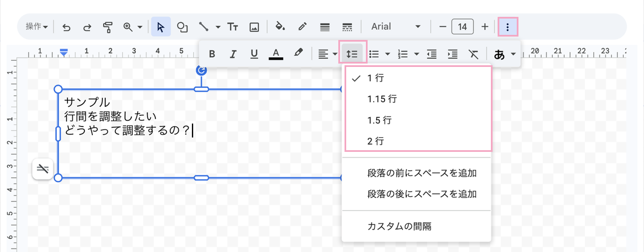Click the bottom edge middle resize handle
The width and height of the screenshot is (644, 252).
pos(202,178)
